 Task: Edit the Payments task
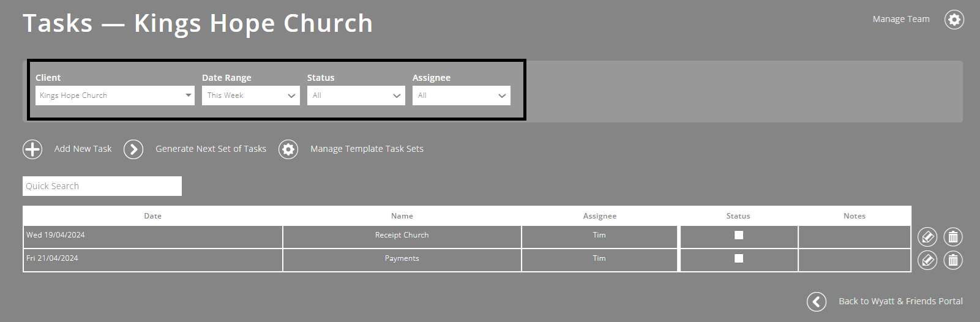(927, 260)
